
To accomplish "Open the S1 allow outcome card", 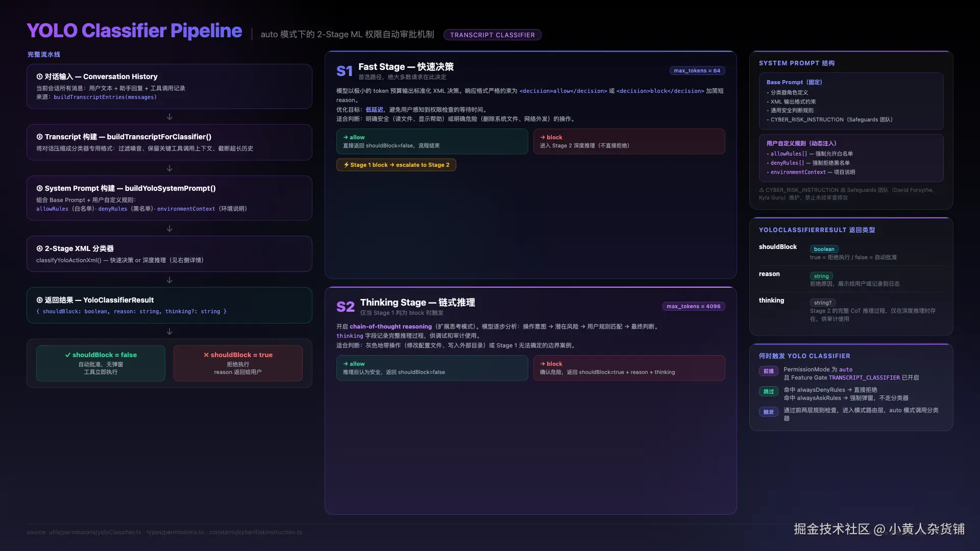I will pyautogui.click(x=432, y=141).
